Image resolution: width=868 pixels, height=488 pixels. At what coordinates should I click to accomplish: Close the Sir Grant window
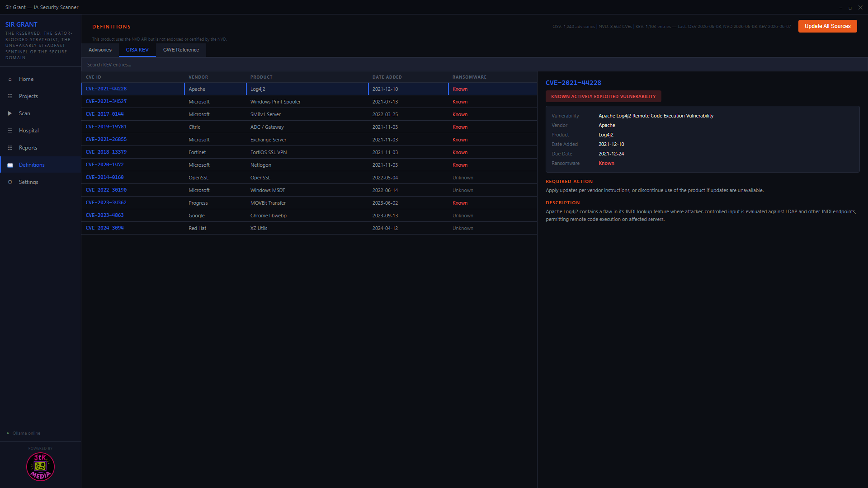coord(860,8)
